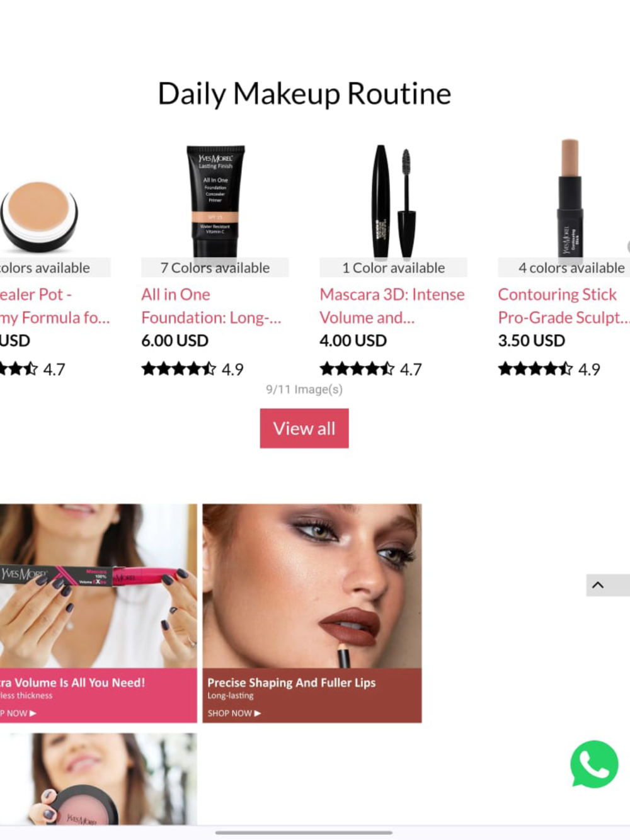Click the foundation 4.9 star rating
This screenshot has height=840, width=630.
click(x=192, y=369)
